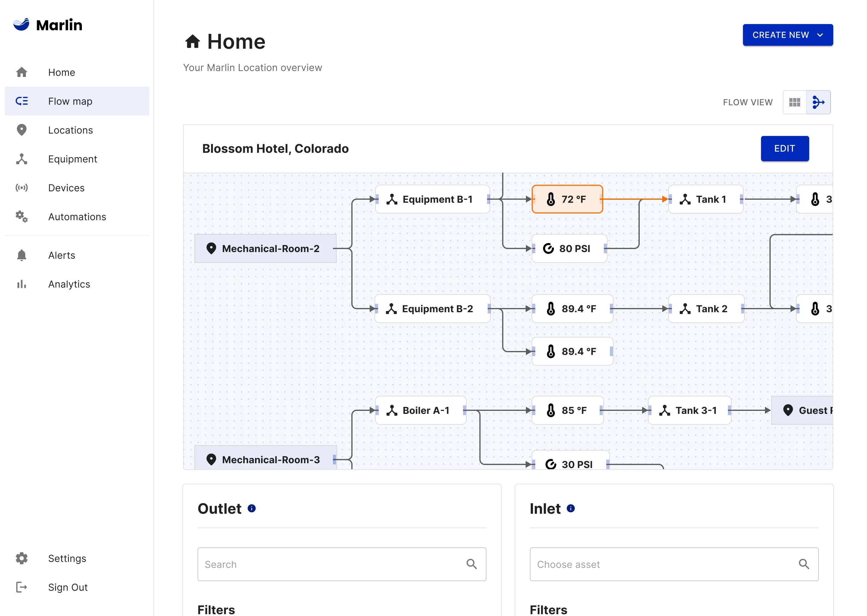
Task: Switch to grid view layout icon
Action: 794,102
